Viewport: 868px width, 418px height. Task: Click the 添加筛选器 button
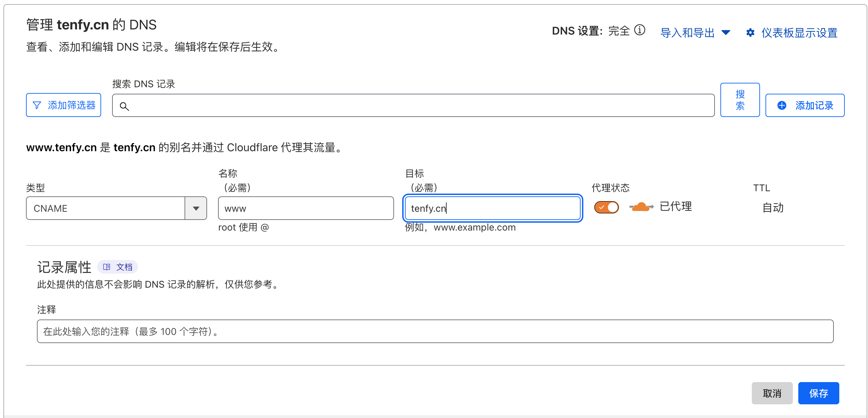[64, 105]
